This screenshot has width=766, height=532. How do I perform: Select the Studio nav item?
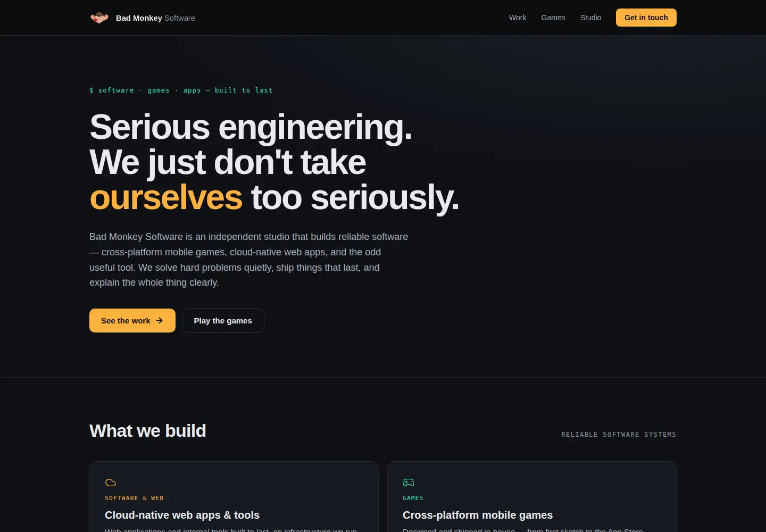pyautogui.click(x=590, y=18)
